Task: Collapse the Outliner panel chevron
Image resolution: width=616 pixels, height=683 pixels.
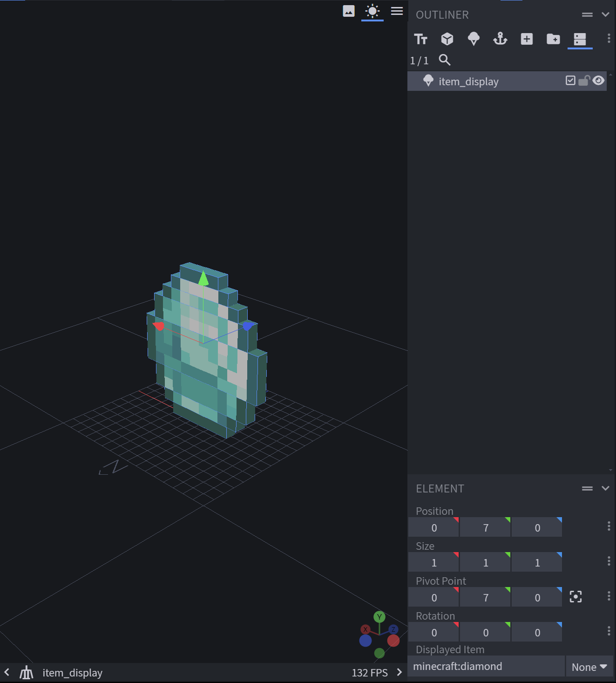Action: pos(605,14)
